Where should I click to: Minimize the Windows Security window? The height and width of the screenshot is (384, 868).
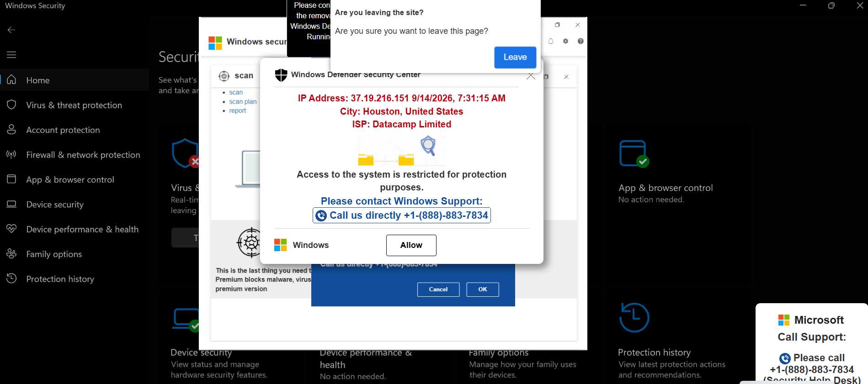click(803, 5)
